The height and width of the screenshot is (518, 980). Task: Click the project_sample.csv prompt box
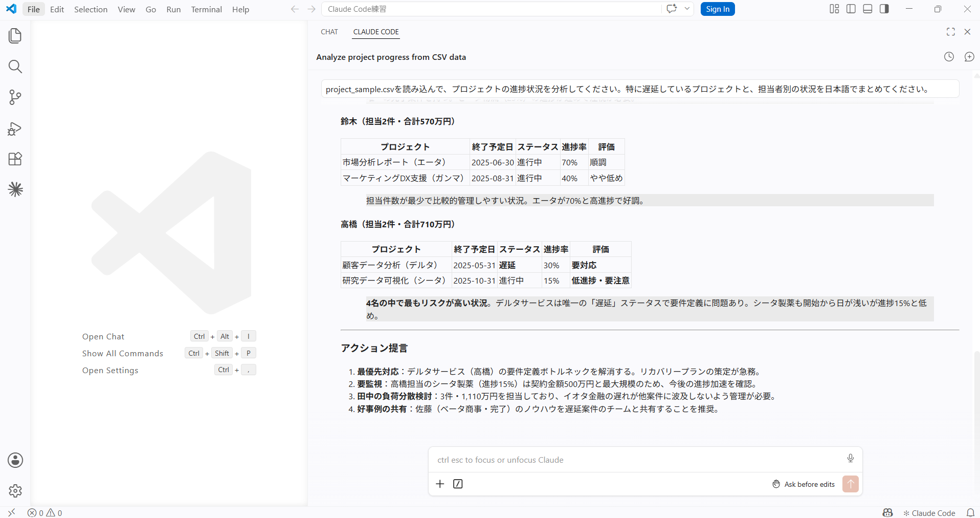[x=640, y=89]
